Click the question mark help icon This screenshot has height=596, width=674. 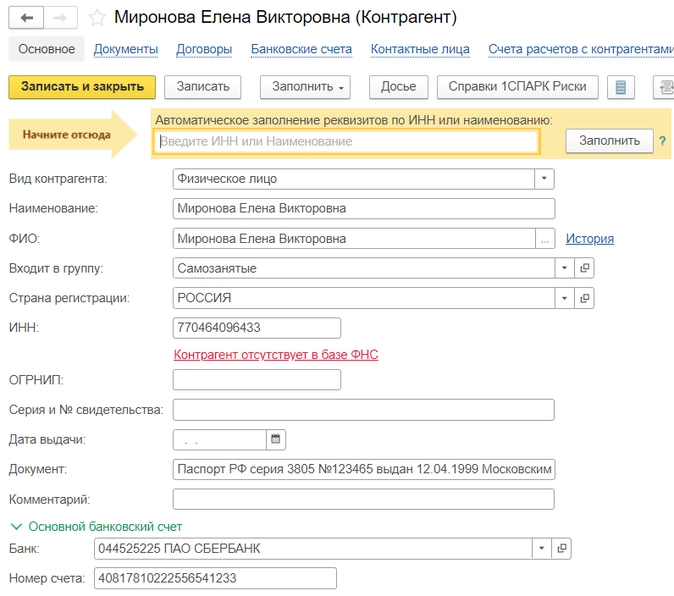[x=662, y=141]
